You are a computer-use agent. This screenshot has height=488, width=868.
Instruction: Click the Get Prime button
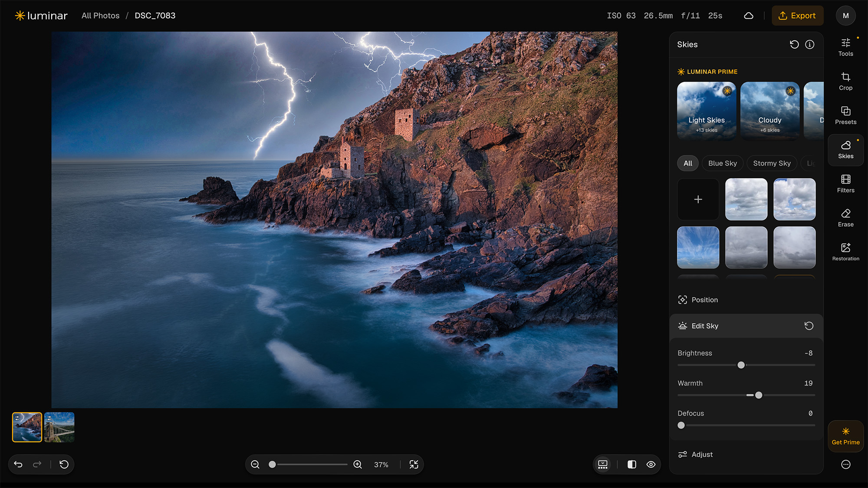coord(845,436)
